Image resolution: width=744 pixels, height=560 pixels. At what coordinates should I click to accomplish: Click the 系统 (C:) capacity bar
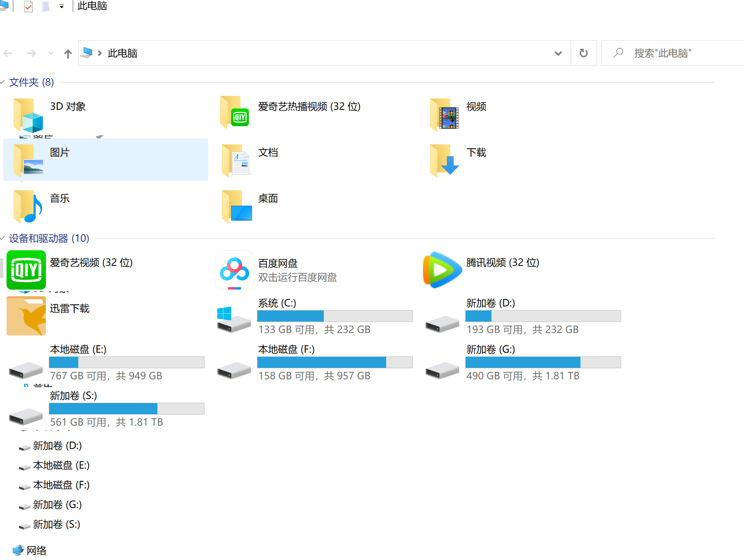[x=334, y=316]
